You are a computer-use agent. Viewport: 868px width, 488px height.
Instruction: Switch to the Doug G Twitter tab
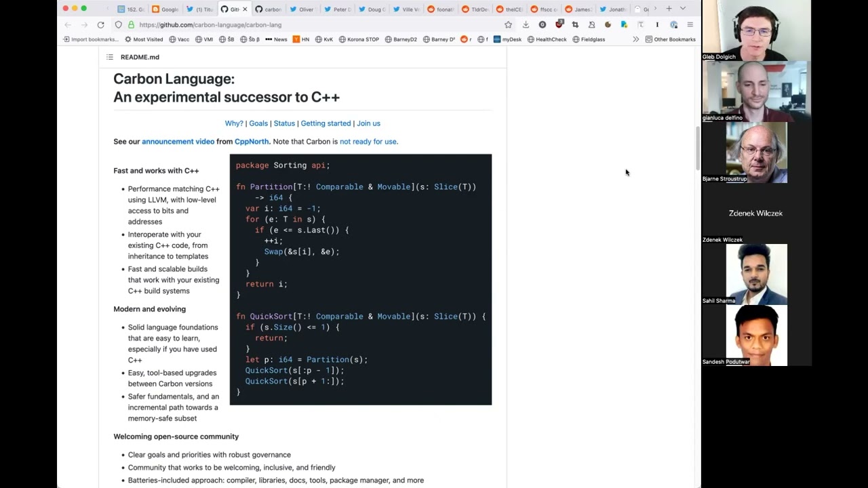point(372,9)
